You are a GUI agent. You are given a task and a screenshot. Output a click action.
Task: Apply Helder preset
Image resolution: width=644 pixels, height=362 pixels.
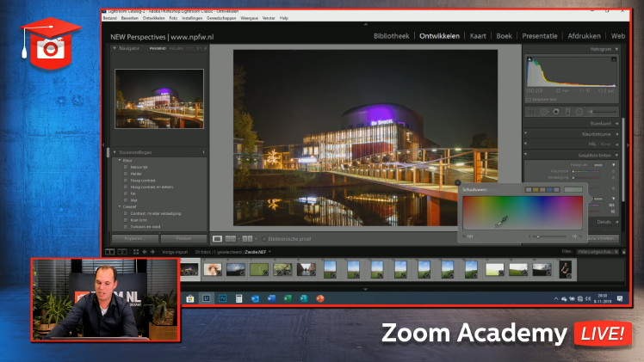pos(136,174)
